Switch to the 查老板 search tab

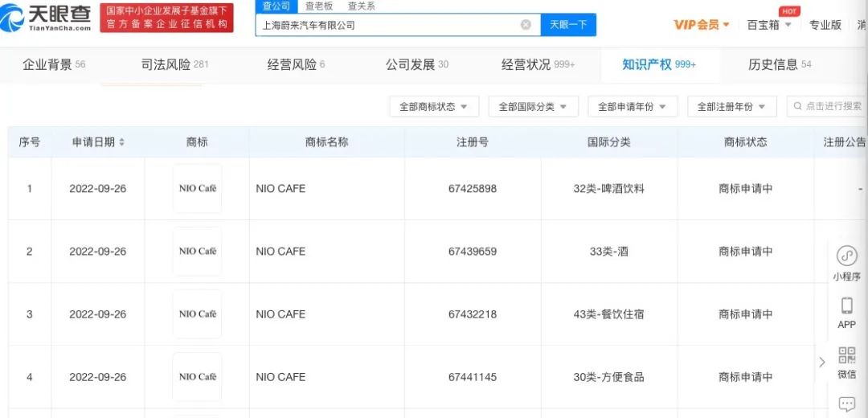319,6
